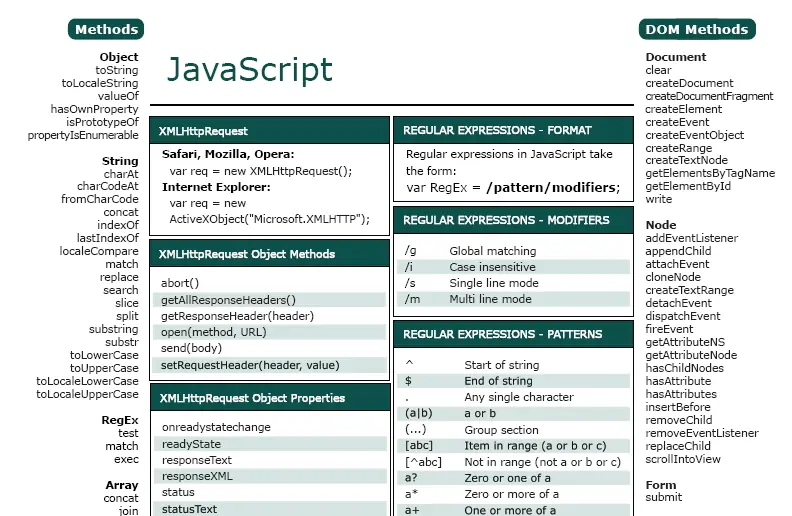Click the $ End of string row
The image size is (792, 516).
(x=513, y=381)
